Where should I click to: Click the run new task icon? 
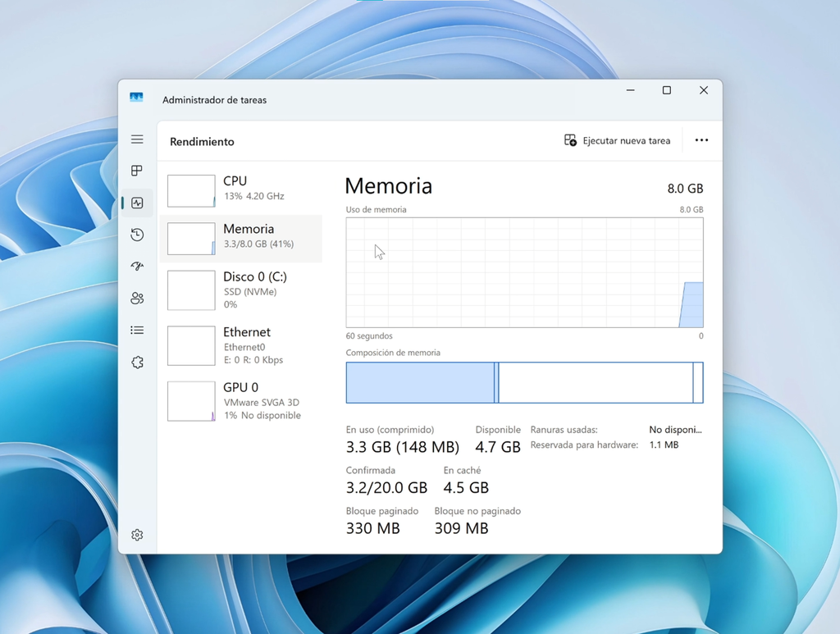[571, 140]
